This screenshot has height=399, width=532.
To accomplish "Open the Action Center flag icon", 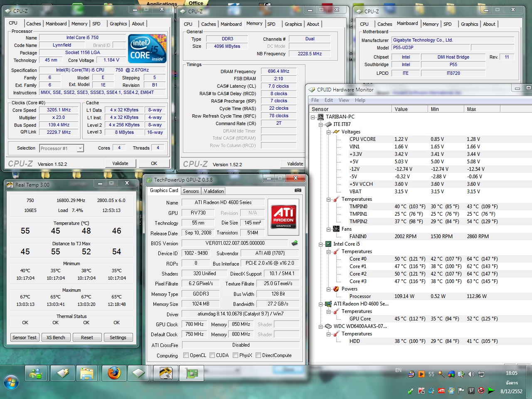I will [x=461, y=391].
